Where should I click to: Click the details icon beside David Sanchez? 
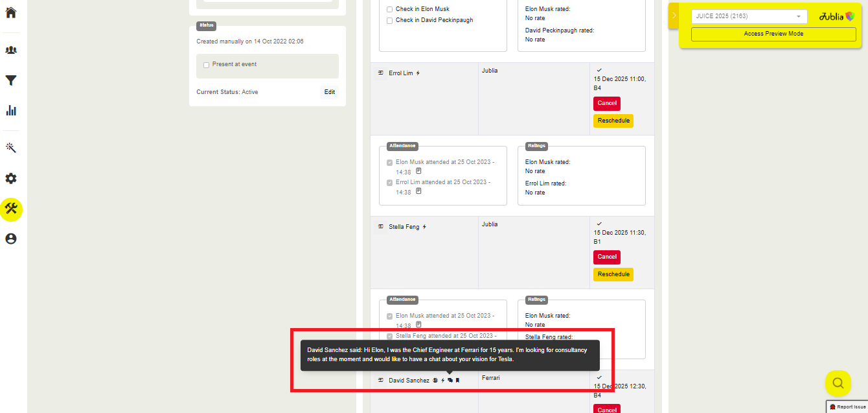coord(381,380)
